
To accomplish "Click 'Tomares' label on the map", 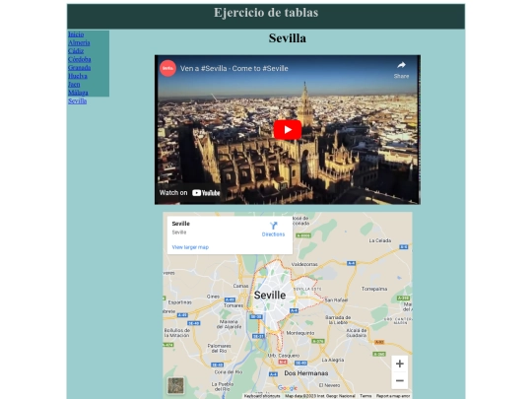I will tap(233, 305).
